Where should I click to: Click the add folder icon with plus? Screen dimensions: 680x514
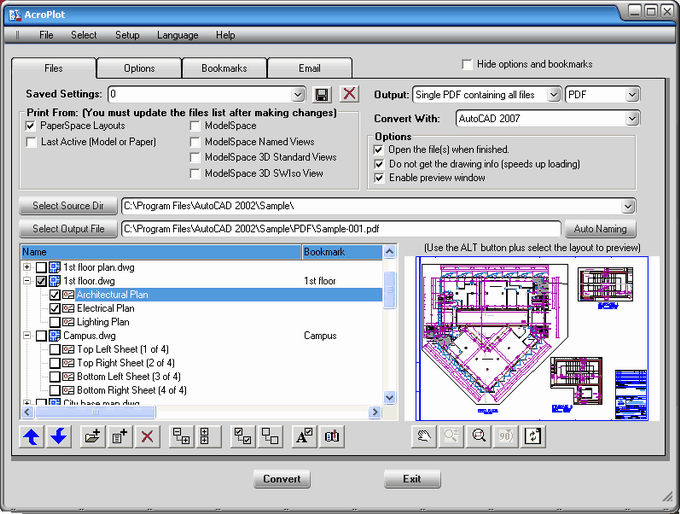[92, 436]
